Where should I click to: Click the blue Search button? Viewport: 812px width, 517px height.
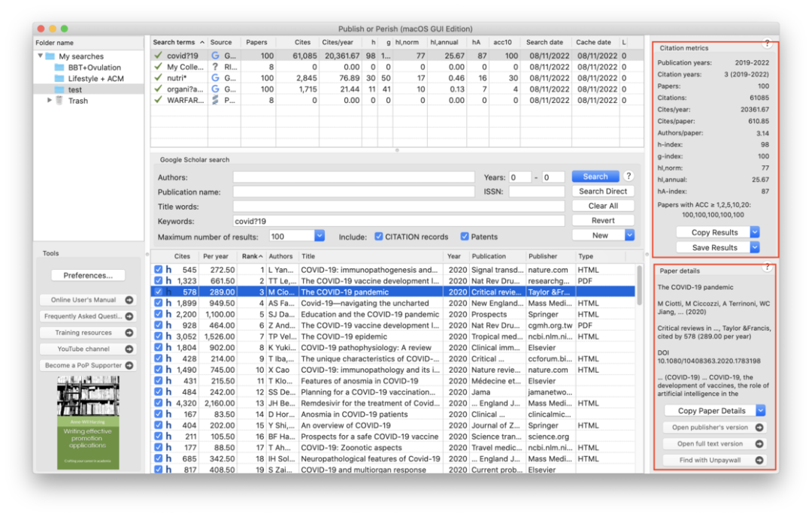click(x=595, y=177)
